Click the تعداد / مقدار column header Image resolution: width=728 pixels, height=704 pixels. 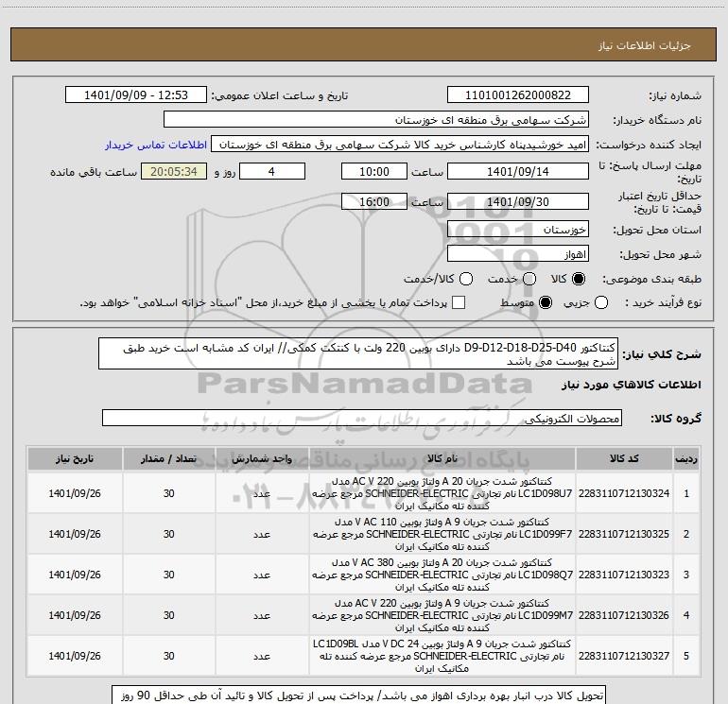click(169, 458)
